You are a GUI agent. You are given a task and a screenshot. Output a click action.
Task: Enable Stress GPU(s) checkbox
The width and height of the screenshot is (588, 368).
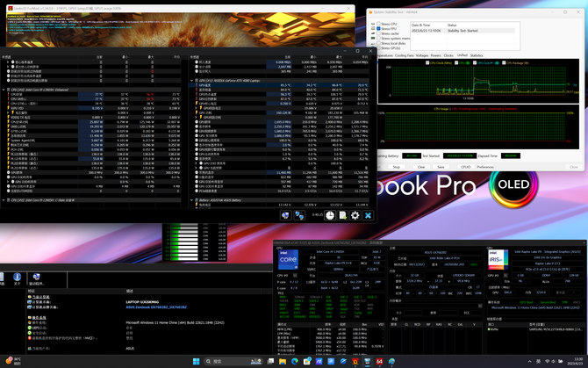379,48
